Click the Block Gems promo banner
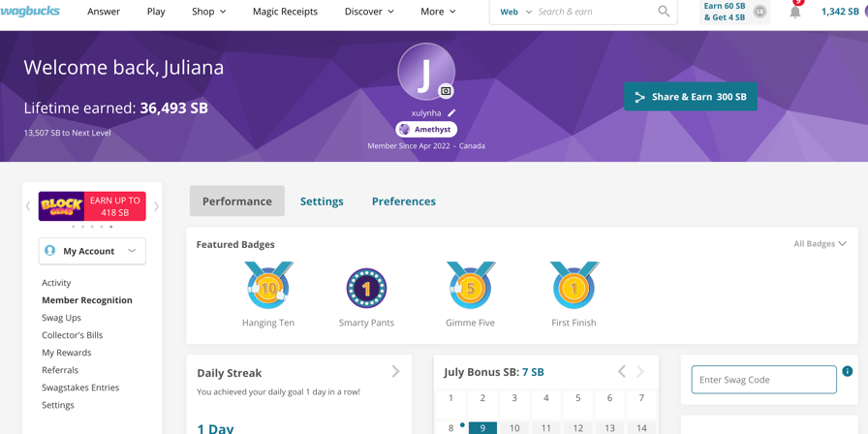868x434 pixels. coord(92,206)
